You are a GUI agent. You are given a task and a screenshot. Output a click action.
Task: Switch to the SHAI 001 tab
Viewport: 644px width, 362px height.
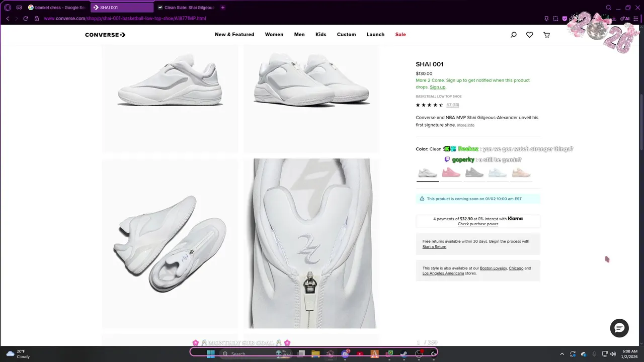[x=122, y=8]
